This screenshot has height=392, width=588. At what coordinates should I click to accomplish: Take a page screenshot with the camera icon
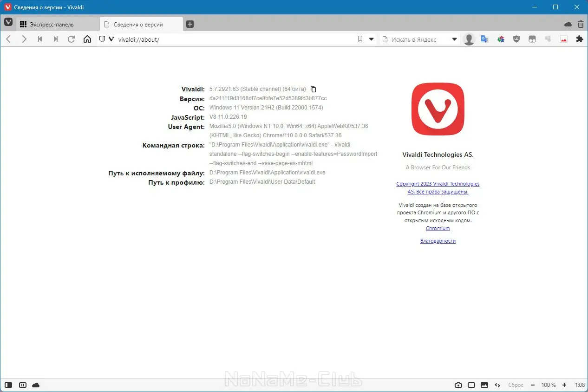coord(458,385)
